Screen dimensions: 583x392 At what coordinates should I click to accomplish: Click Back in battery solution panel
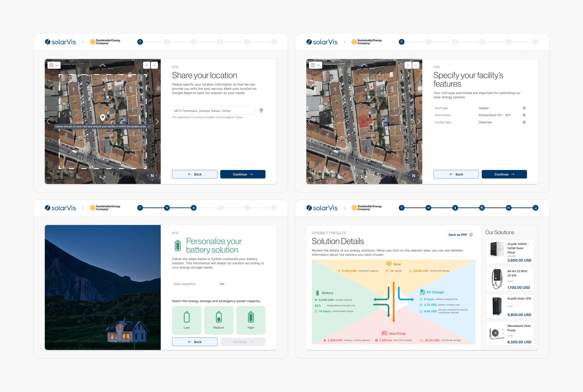pos(195,342)
